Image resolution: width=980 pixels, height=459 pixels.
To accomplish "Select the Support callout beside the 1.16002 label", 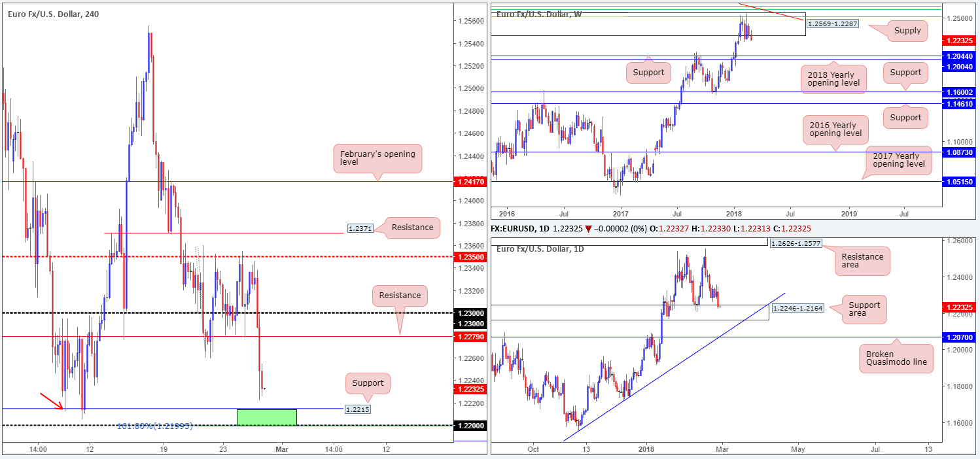I will click(905, 73).
